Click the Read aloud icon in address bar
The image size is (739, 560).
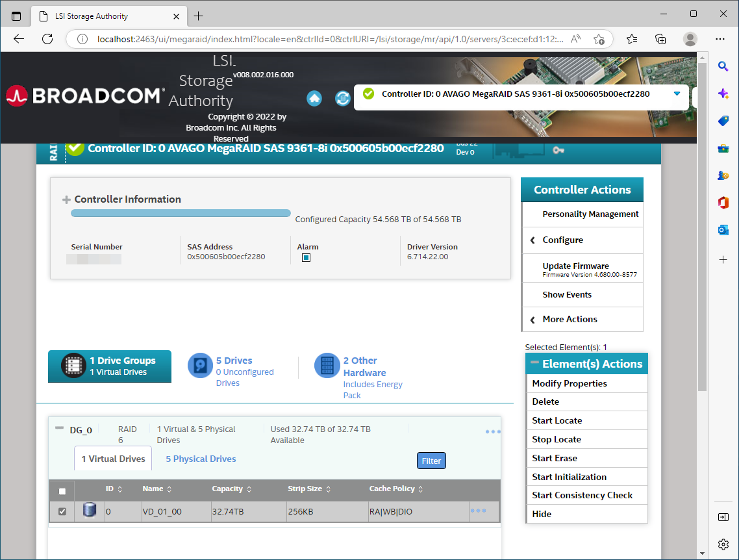(x=575, y=39)
